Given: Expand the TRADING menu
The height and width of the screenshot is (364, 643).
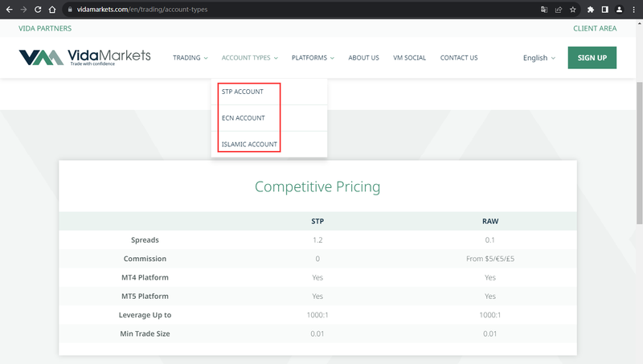Looking at the screenshot, I should (x=190, y=58).
